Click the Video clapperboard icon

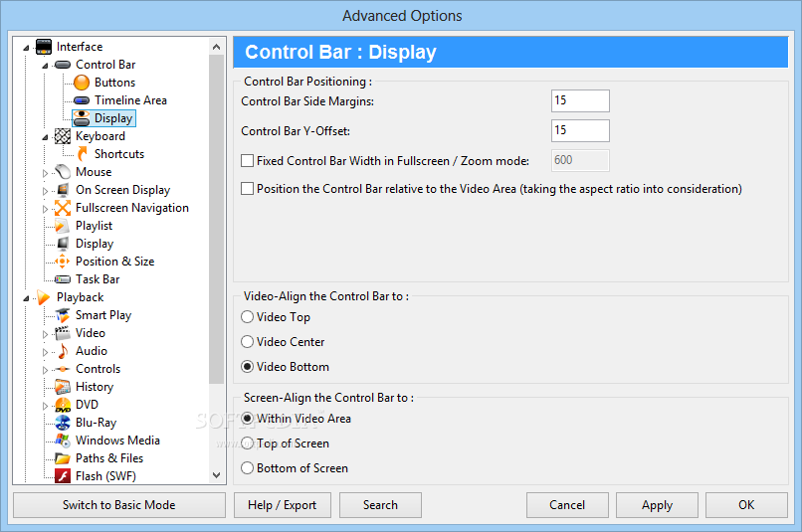point(63,333)
